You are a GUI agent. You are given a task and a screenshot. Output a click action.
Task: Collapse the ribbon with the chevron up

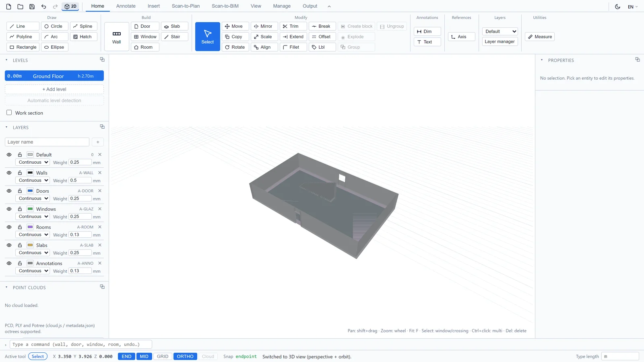(329, 6)
